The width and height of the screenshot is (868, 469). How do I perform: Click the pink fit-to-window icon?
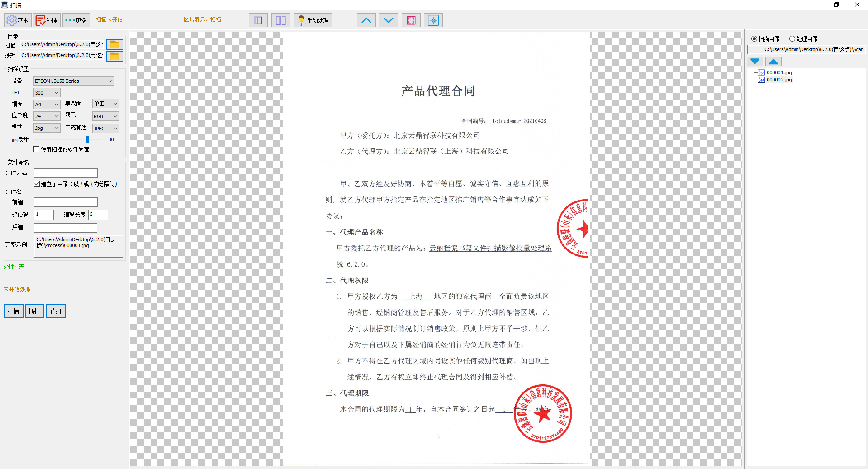click(411, 20)
